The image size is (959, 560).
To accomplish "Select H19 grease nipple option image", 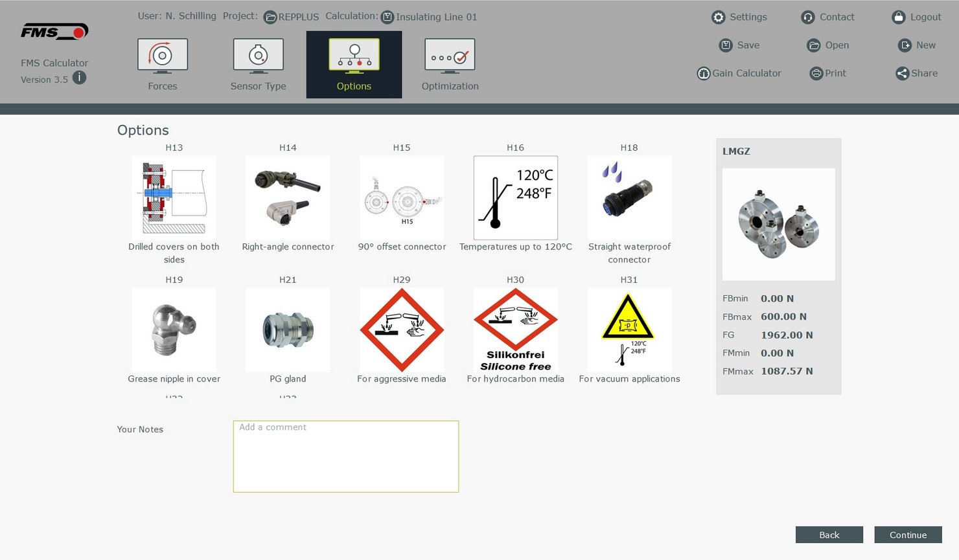I will pos(174,330).
